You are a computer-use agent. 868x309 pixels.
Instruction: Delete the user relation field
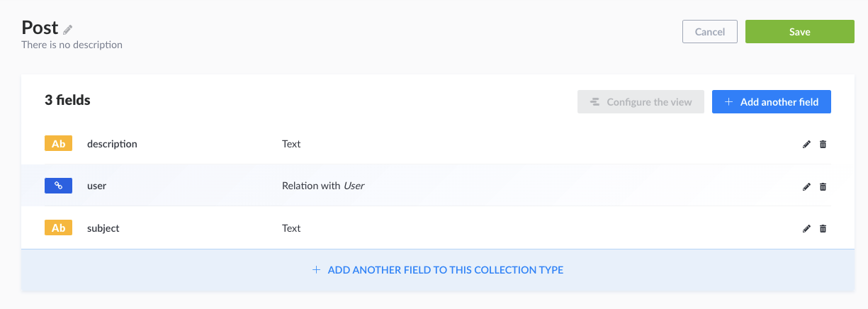pyautogui.click(x=823, y=186)
